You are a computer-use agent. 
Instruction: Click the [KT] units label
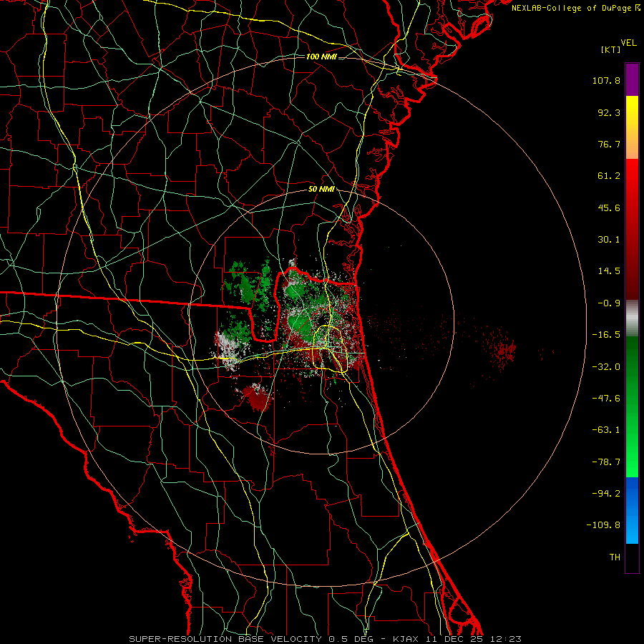coord(610,49)
